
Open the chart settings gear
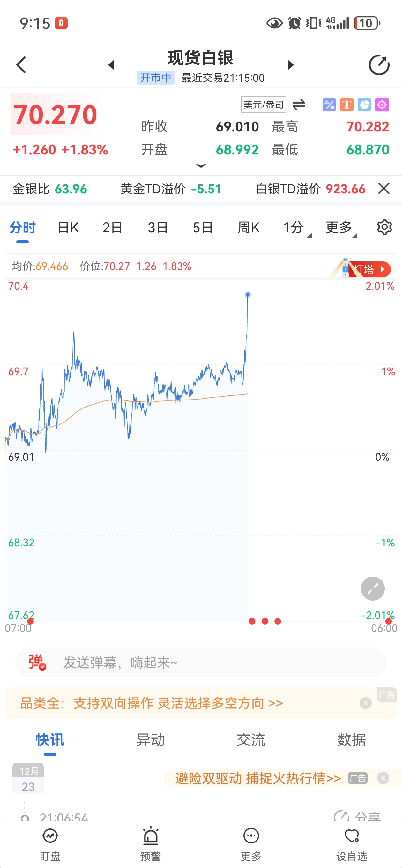click(x=384, y=228)
